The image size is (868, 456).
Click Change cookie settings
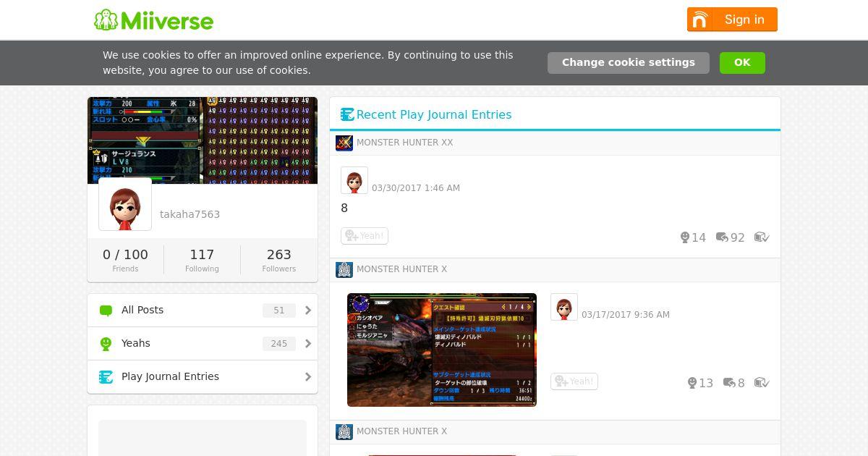point(628,63)
